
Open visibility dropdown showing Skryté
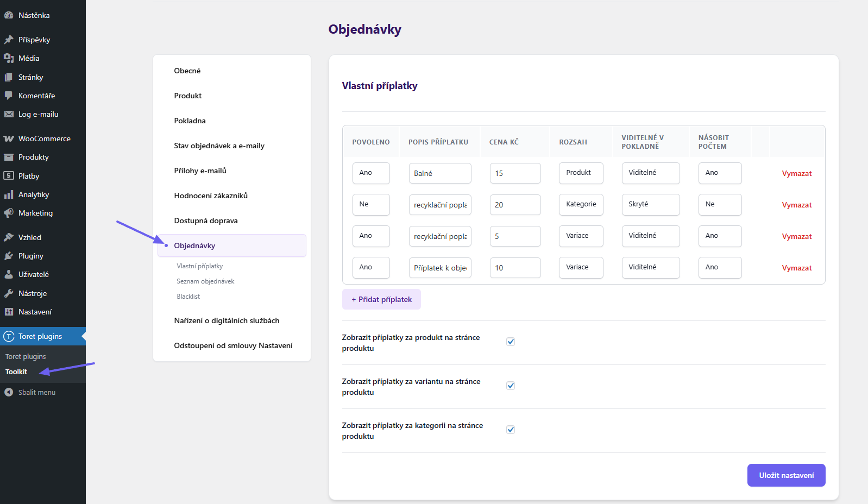(x=651, y=205)
